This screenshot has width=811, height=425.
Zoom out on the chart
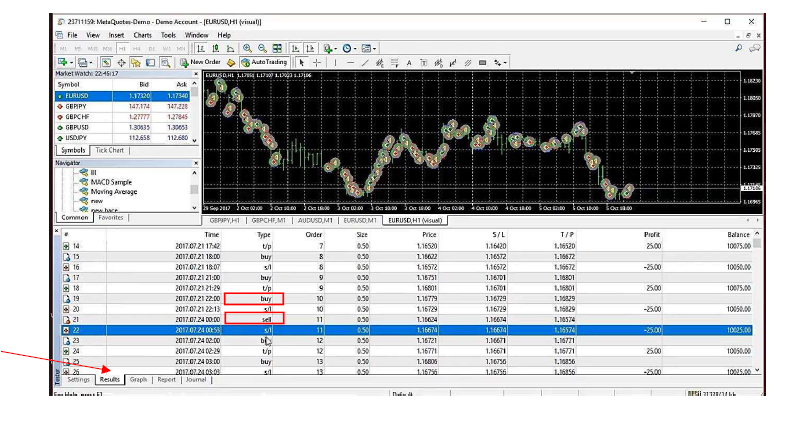click(262, 49)
